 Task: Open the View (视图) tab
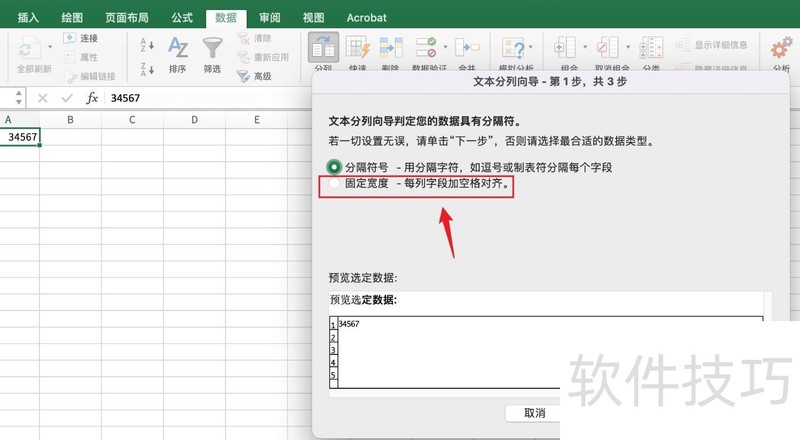pyautogui.click(x=313, y=18)
